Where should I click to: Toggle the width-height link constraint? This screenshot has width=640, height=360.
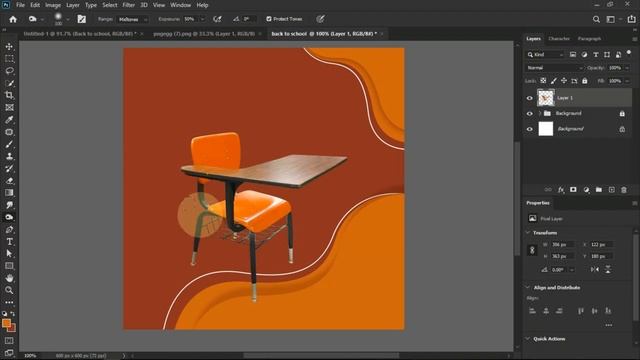pos(532,250)
